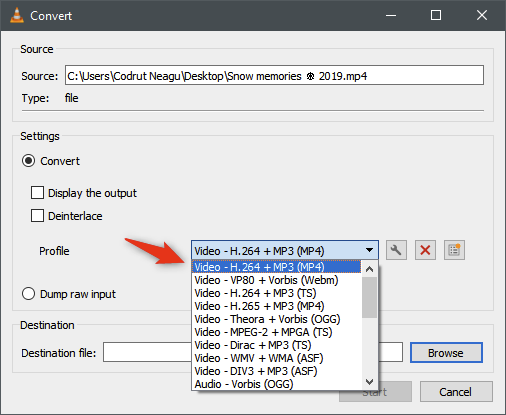
Task: Choose Video - VP80 + Vorbis (Webm) profile
Action: [x=276, y=280]
